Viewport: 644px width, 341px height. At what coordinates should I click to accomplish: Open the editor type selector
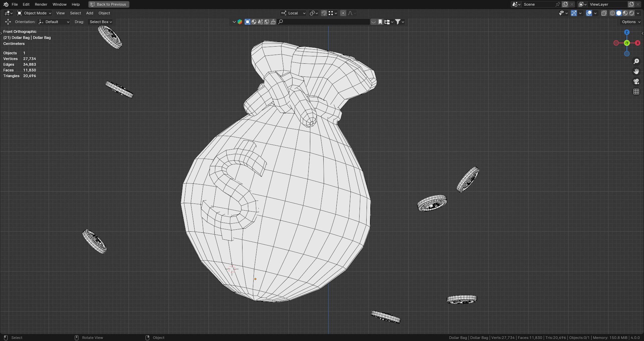pyautogui.click(x=8, y=13)
